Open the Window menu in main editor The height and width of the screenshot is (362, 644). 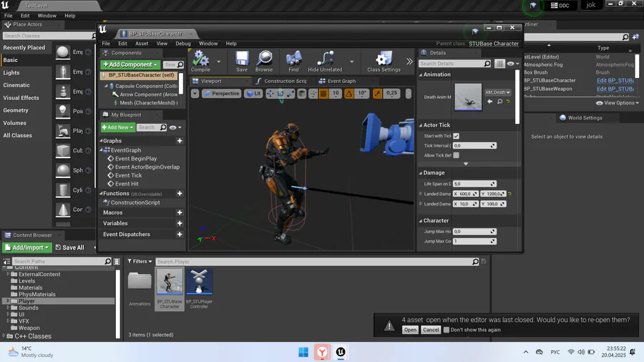coord(47,16)
